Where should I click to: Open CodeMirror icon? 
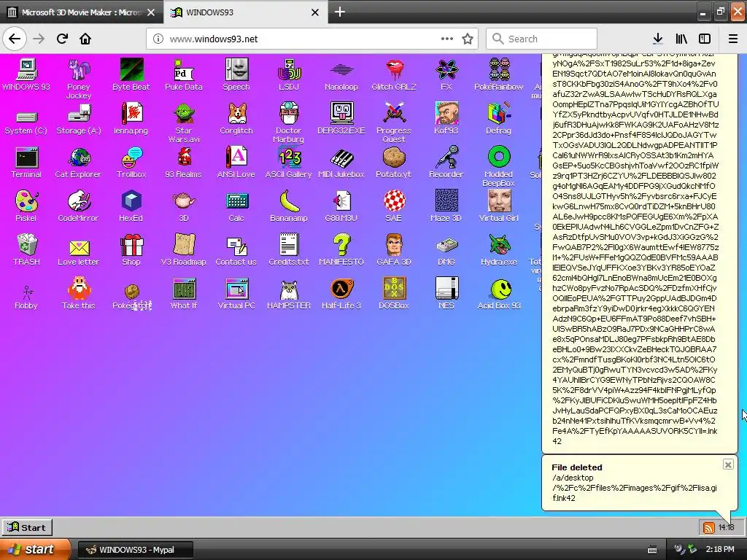point(79,201)
